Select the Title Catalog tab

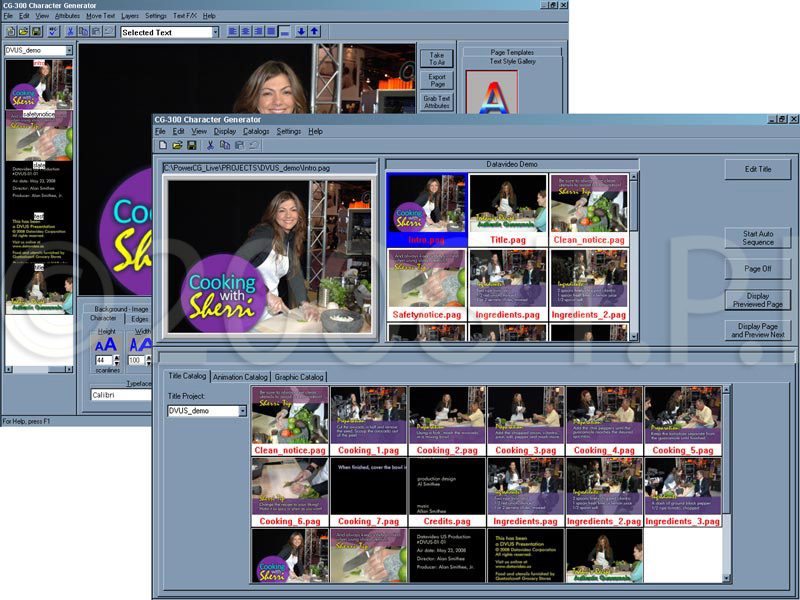tap(187, 376)
